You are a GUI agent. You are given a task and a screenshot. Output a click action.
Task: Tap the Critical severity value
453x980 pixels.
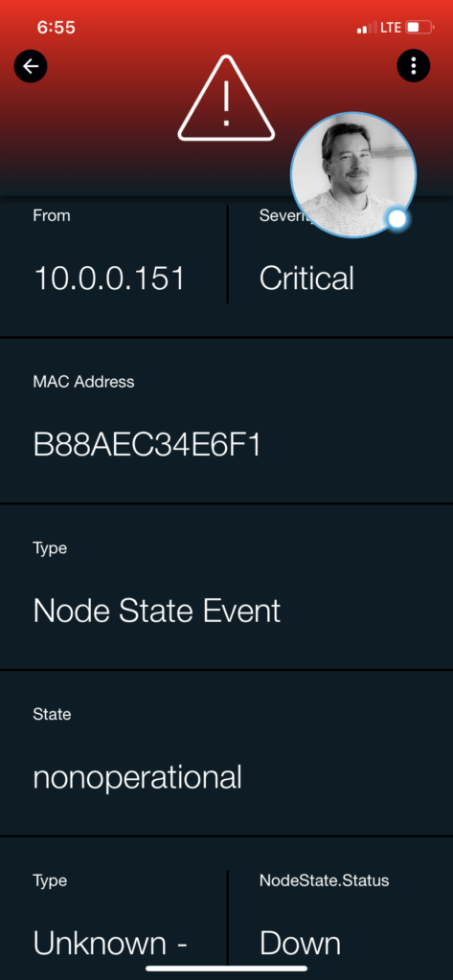pyautogui.click(x=306, y=278)
